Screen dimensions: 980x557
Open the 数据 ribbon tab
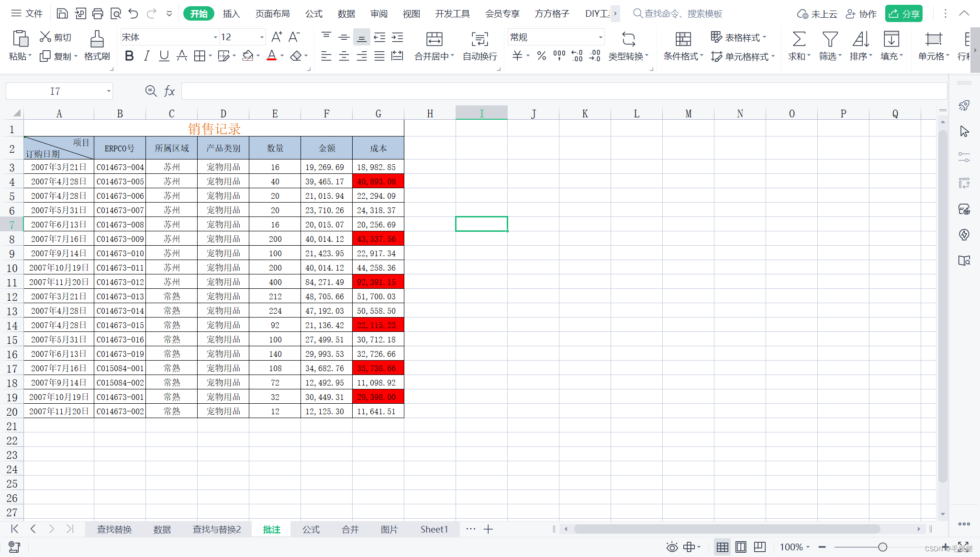click(x=346, y=13)
